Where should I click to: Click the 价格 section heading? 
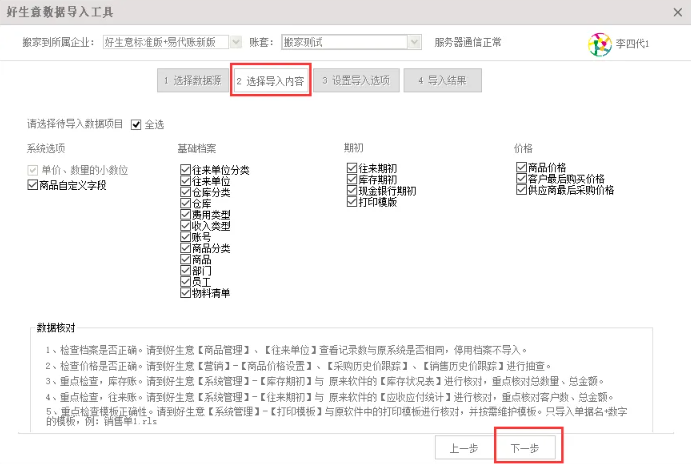tap(524, 148)
